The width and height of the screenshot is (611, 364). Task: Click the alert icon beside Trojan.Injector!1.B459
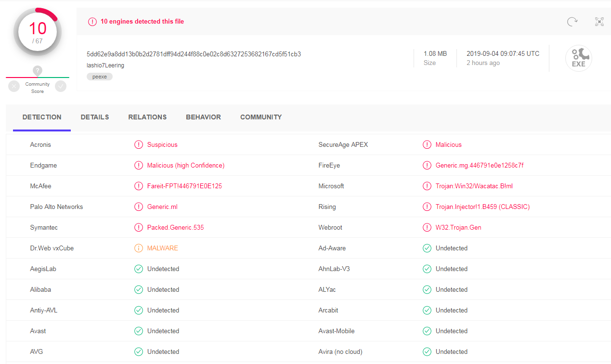pos(427,207)
